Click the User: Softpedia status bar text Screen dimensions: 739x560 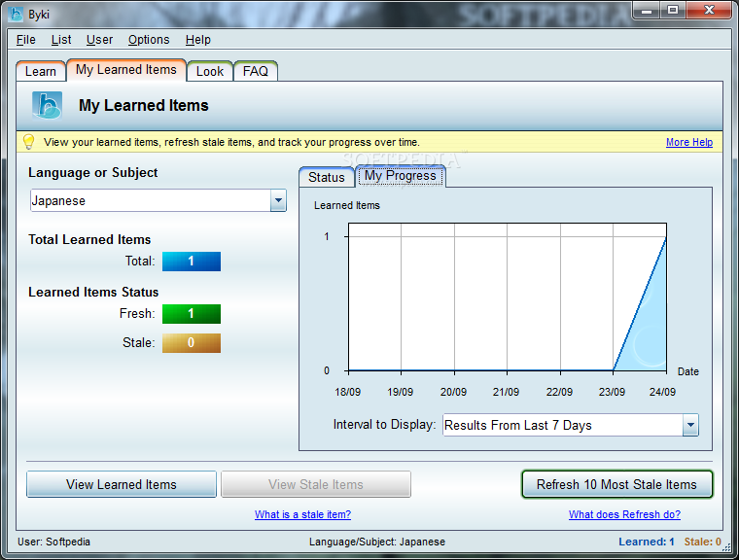pyautogui.click(x=53, y=542)
